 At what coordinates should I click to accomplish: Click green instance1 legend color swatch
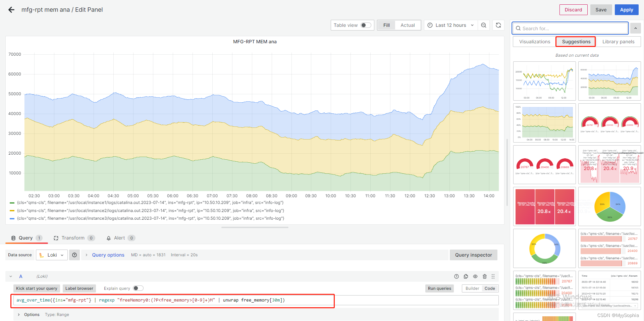12,203
